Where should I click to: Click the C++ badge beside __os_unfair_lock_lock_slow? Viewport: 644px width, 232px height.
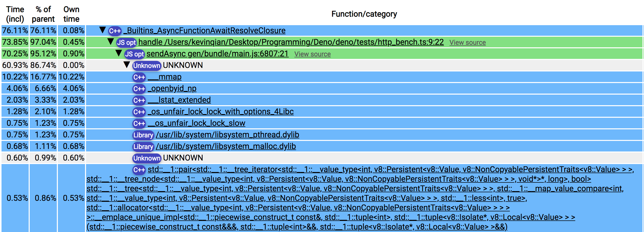coord(140,123)
